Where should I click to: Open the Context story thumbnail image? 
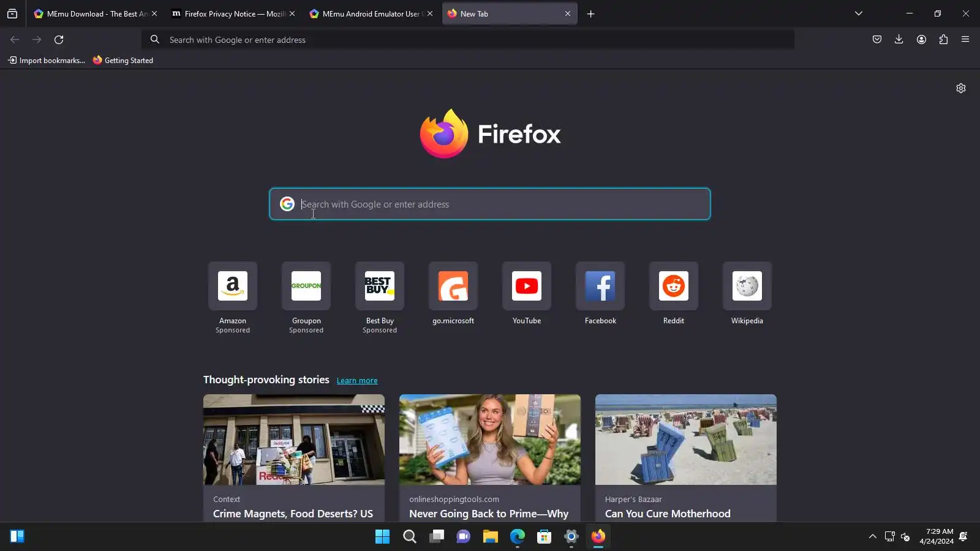tap(294, 440)
